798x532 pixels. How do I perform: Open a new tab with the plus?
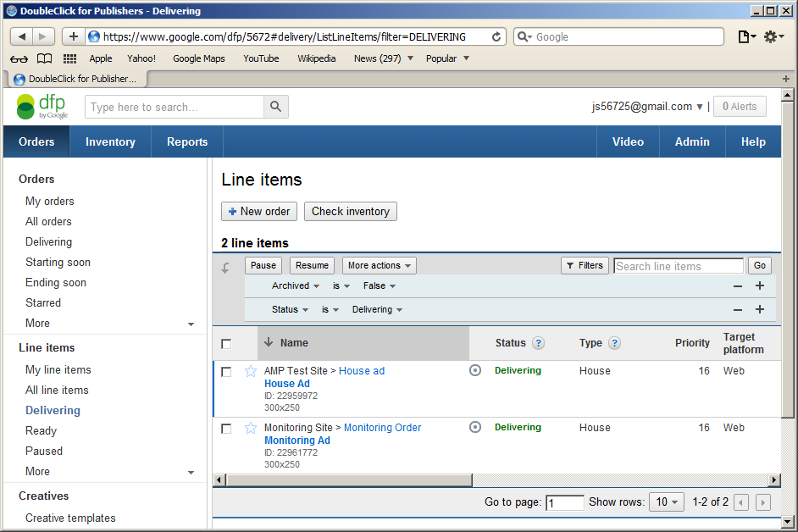786,79
